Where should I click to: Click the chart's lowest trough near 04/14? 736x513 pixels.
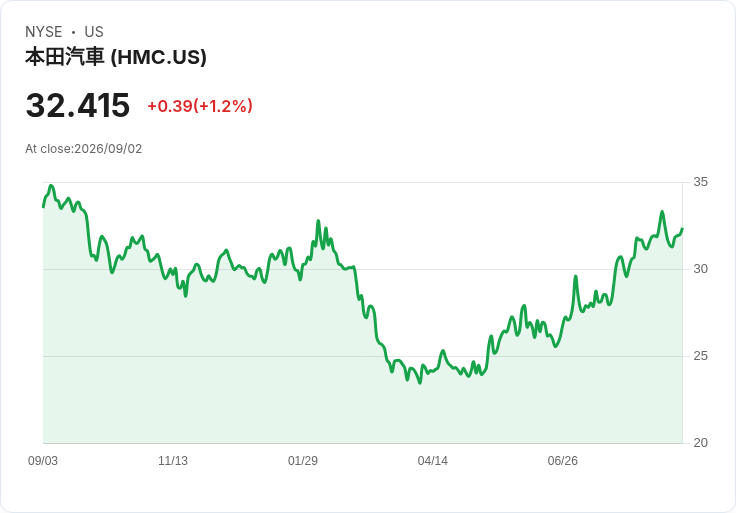[420, 383]
